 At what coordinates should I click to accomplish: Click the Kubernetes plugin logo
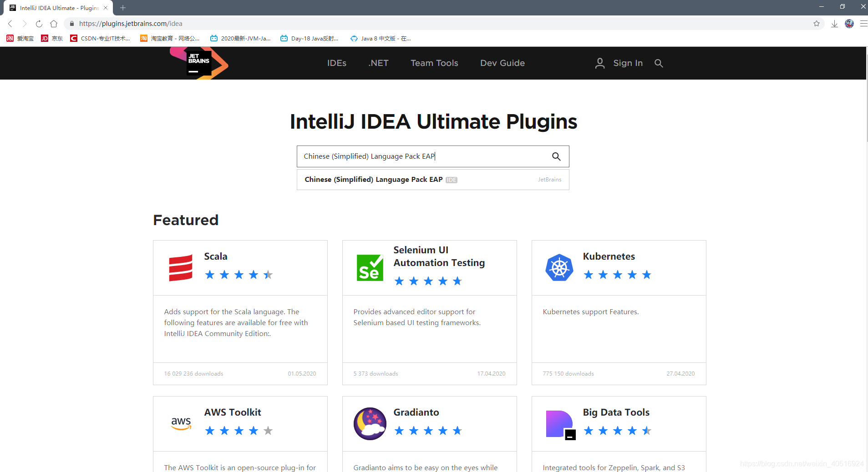tap(559, 267)
